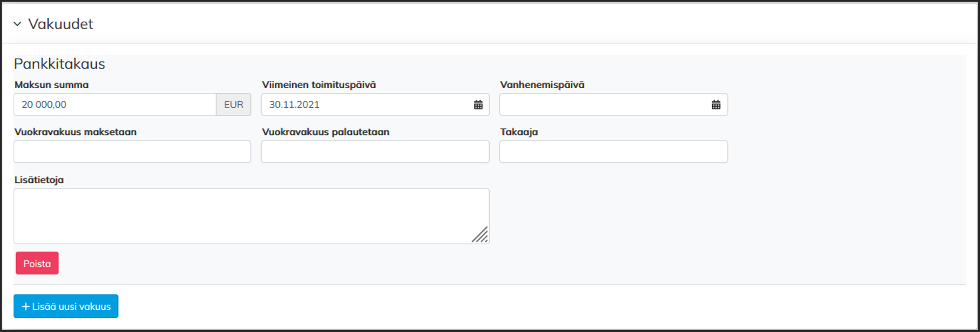Click the Lisätietoja label
The width and height of the screenshot is (980, 332).
coord(39,180)
